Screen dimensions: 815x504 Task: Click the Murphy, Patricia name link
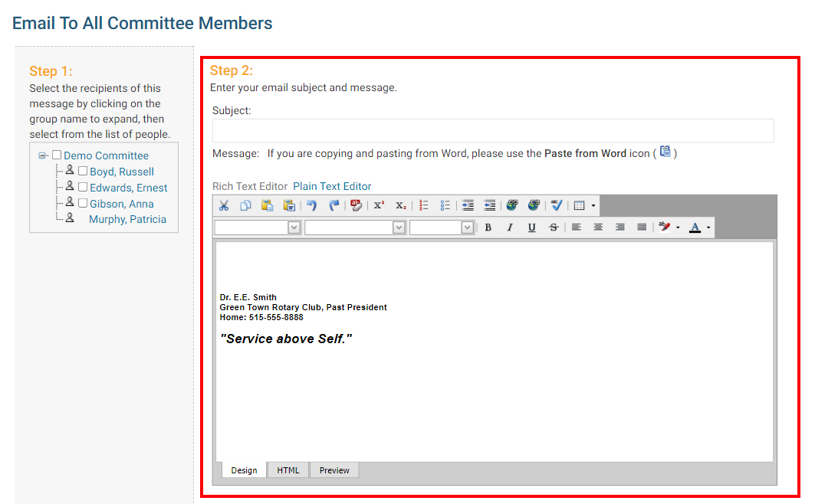pyautogui.click(x=127, y=219)
